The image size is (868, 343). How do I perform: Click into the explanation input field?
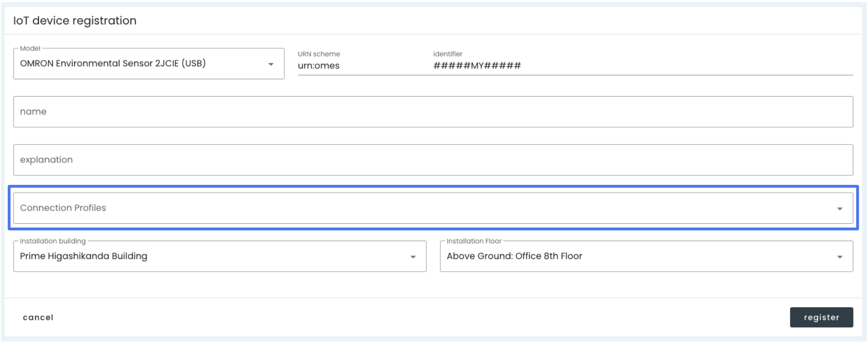433,160
